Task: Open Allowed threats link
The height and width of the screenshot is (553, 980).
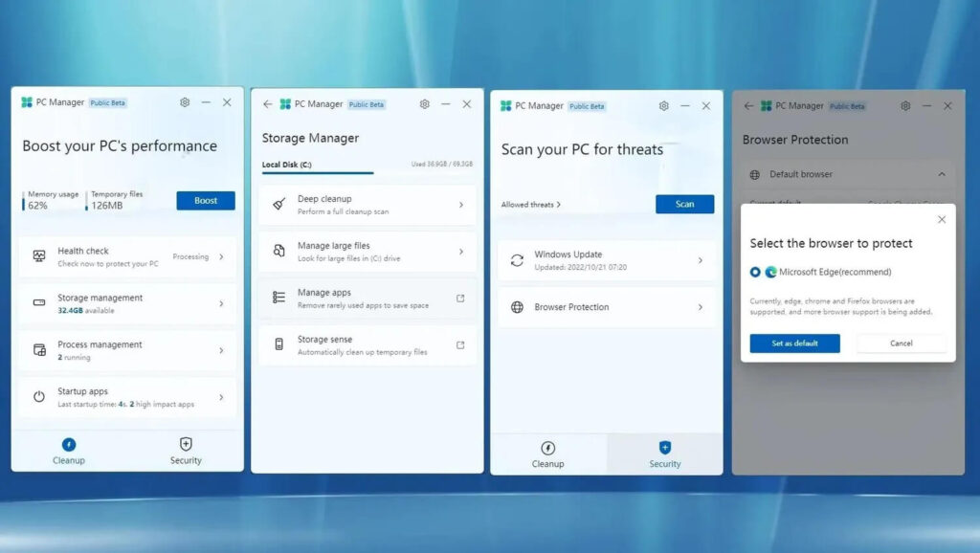Action: 530,205
